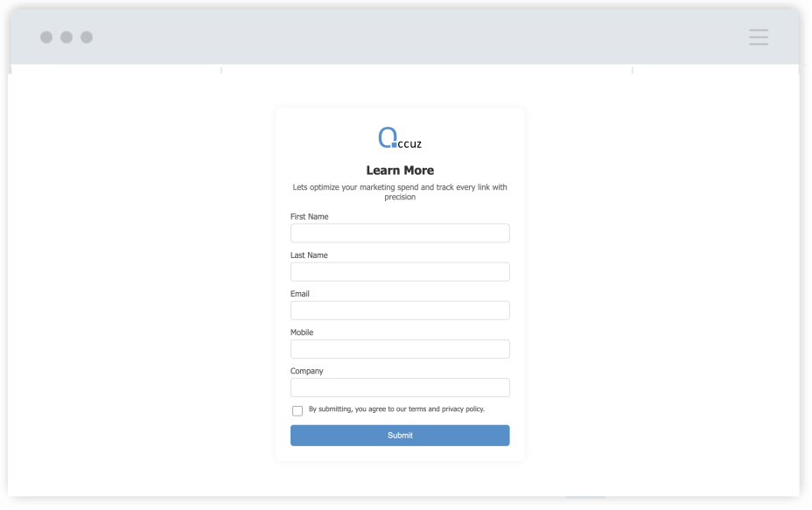This screenshot has height=510, width=812.
Task: Click the First Name label
Action: [x=309, y=216]
